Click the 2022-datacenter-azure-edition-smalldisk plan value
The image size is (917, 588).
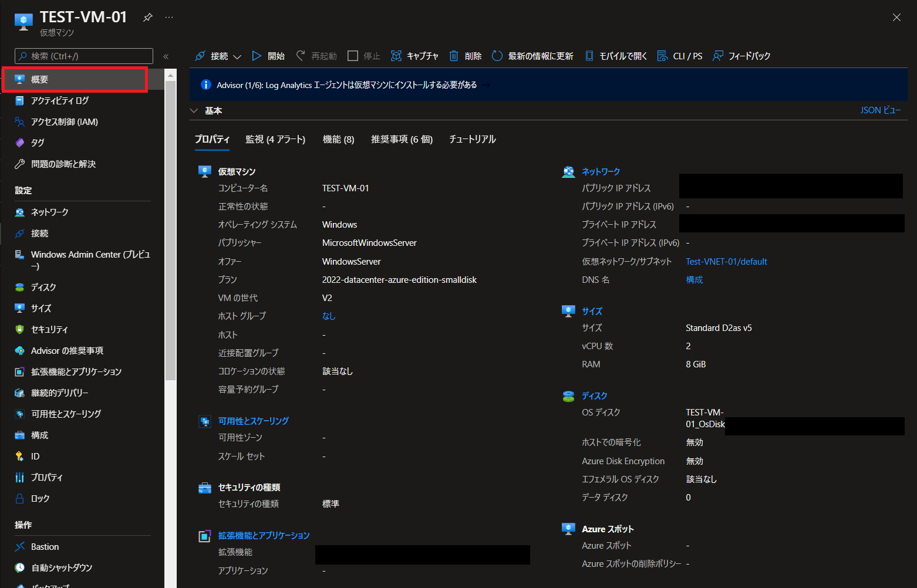click(x=399, y=280)
